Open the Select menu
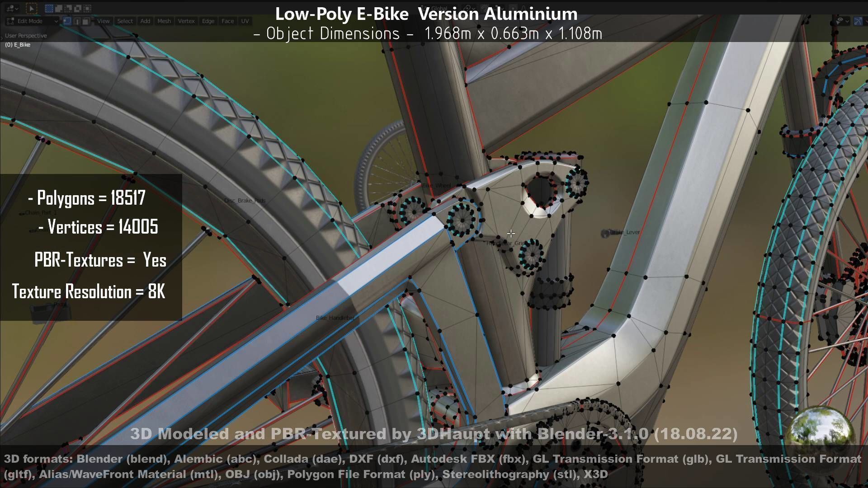Viewport: 868px width, 488px height. click(125, 21)
